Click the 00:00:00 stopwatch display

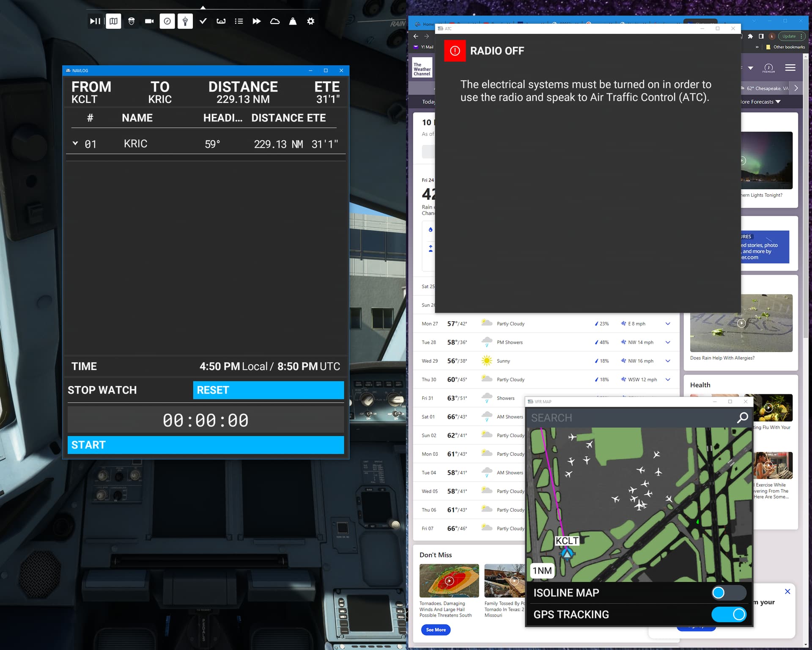(x=206, y=420)
